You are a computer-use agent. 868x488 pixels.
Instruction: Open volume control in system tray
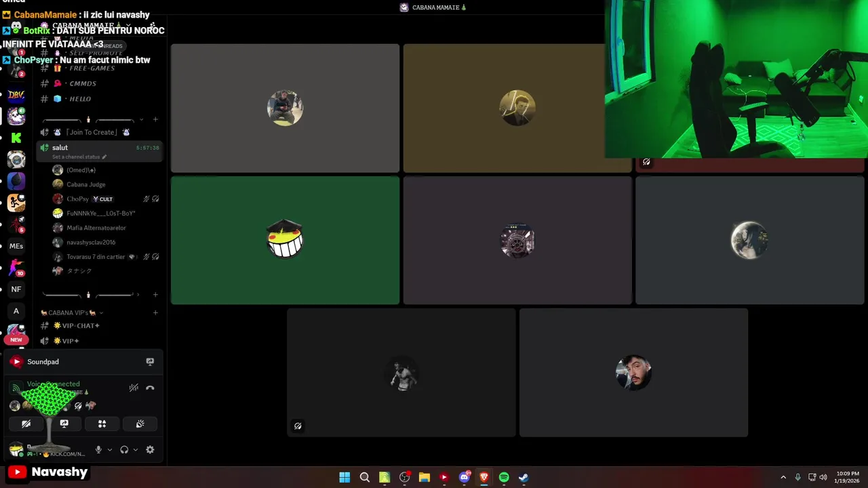pos(823,477)
